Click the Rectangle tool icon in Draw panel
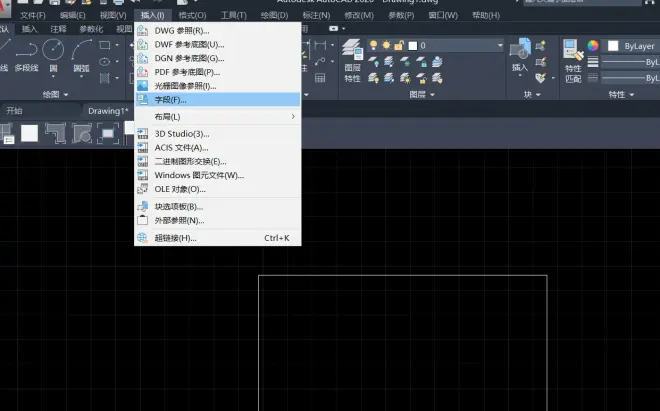 [x=105, y=45]
